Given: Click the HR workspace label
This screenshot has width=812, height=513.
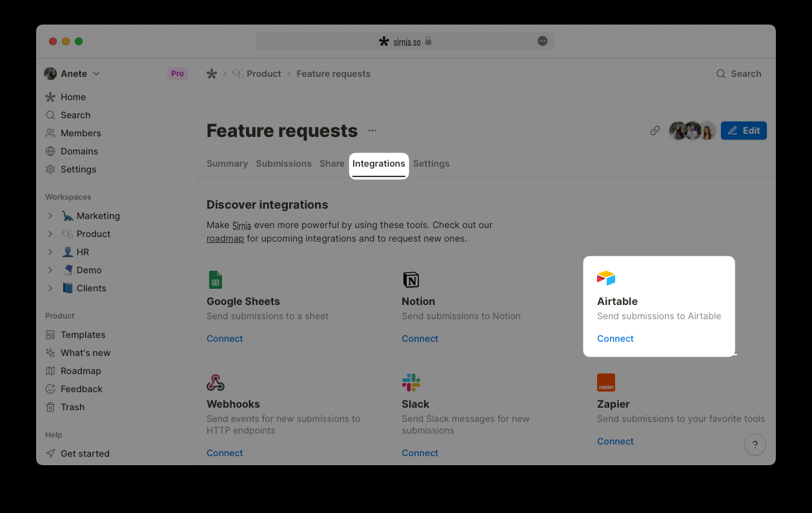Looking at the screenshot, I should pos(83,252).
